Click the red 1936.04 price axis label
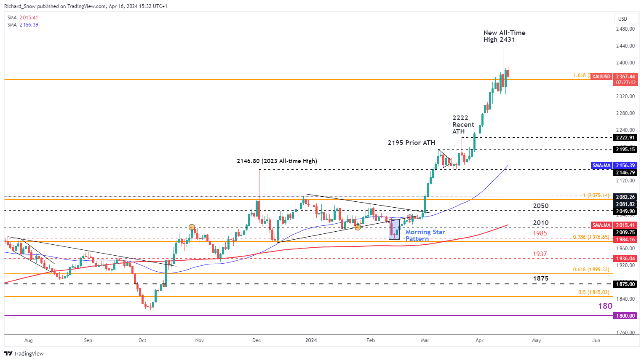Image resolution: width=644 pixels, height=361 pixels. coord(625,259)
